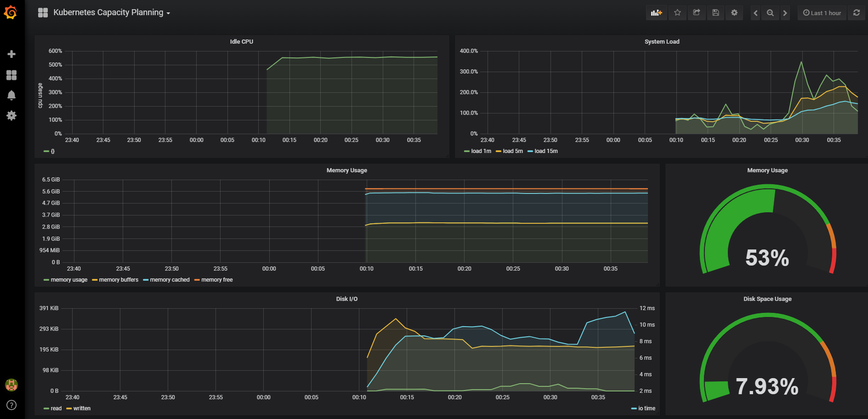Open the Dashboards menu in sidebar

[x=11, y=75]
